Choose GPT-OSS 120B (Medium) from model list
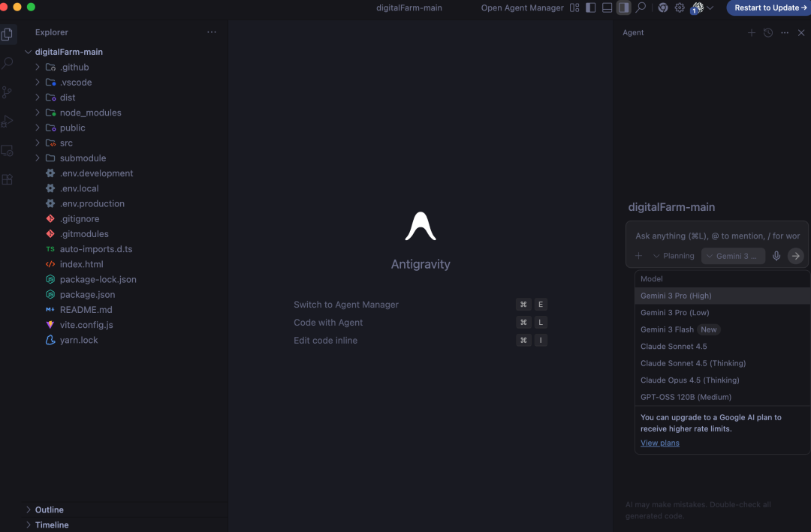The image size is (811, 532). (x=686, y=397)
